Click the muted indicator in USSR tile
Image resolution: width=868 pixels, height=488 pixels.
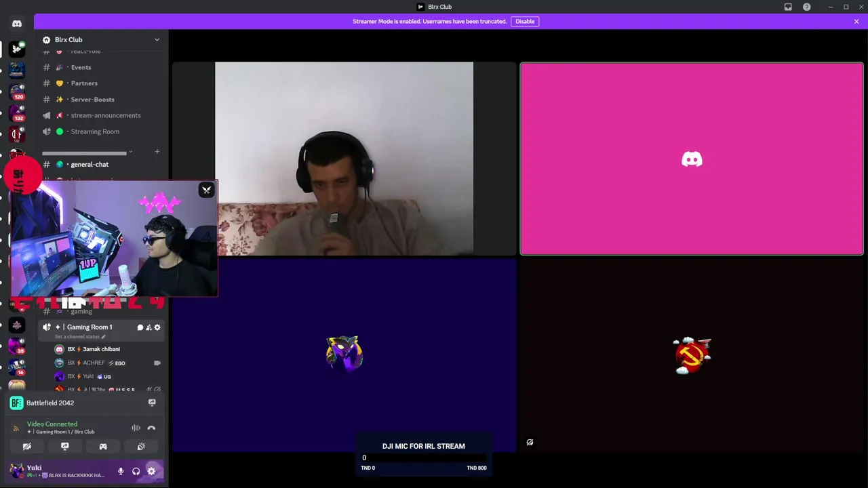pos(530,442)
